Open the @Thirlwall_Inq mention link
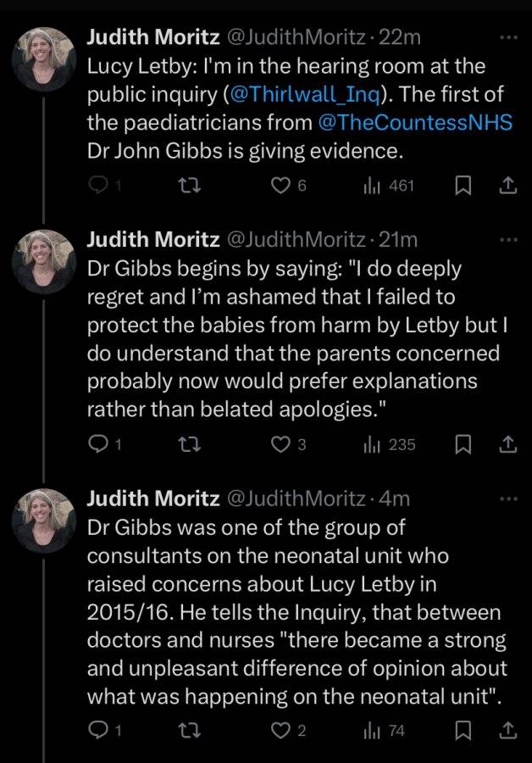Screen dimensions: 532x763 coord(304,94)
